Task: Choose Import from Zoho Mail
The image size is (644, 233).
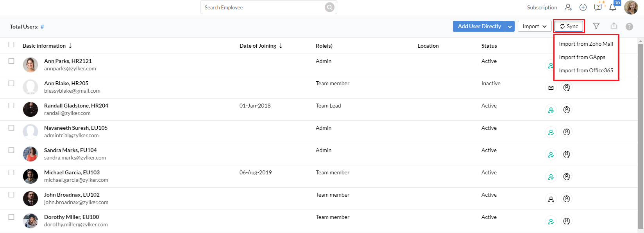Action: [586, 44]
